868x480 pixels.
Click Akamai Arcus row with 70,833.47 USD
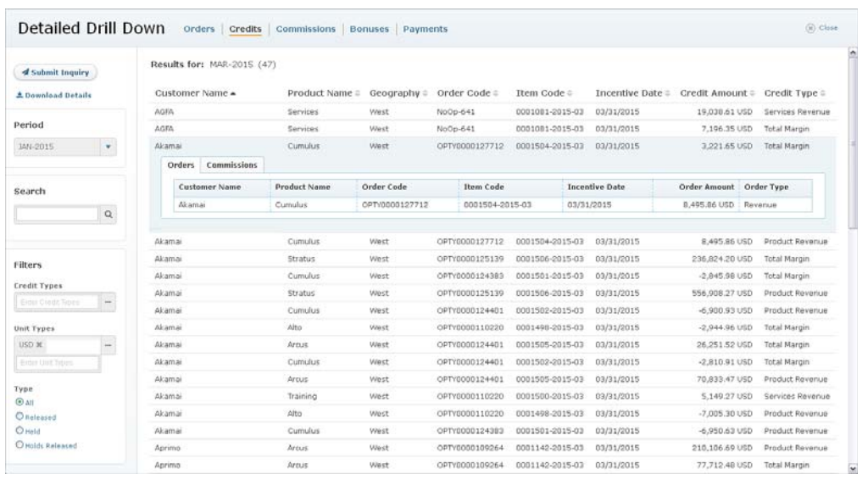[x=492, y=379]
